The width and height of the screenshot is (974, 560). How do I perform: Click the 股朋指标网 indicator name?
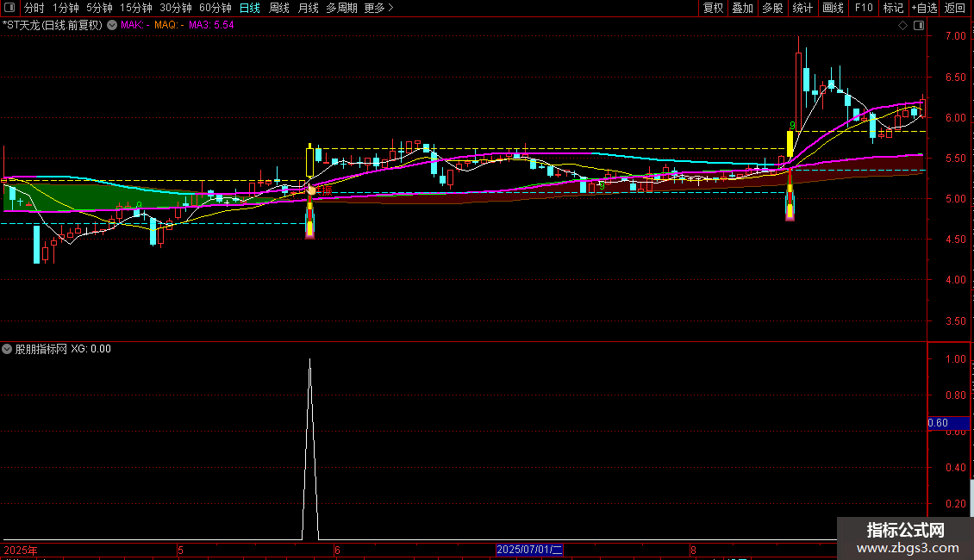(x=41, y=349)
